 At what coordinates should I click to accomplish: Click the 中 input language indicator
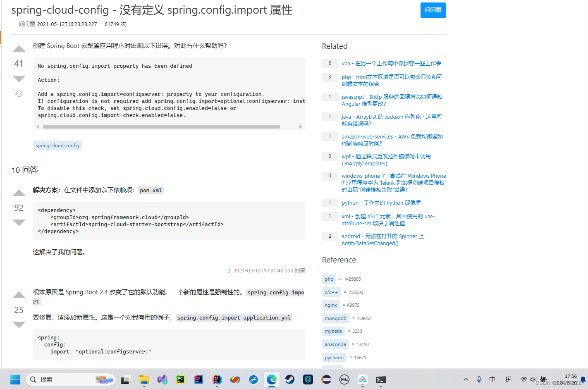tap(492, 379)
